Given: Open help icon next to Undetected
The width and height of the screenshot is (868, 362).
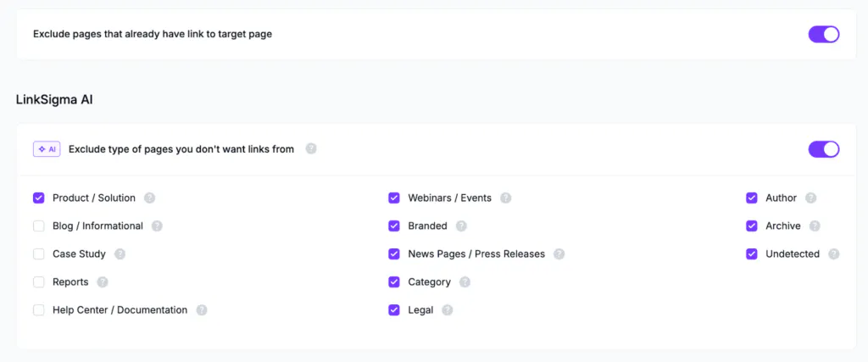Looking at the screenshot, I should [x=834, y=254].
